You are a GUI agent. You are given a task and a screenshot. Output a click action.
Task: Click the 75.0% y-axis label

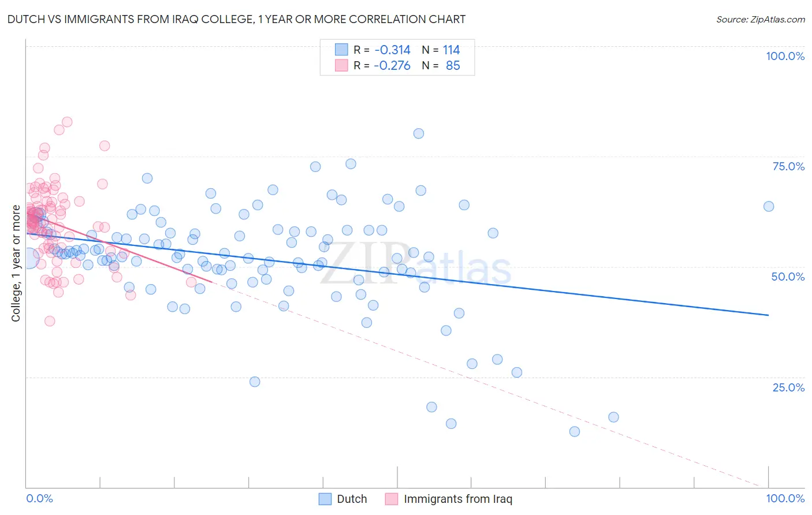click(788, 166)
